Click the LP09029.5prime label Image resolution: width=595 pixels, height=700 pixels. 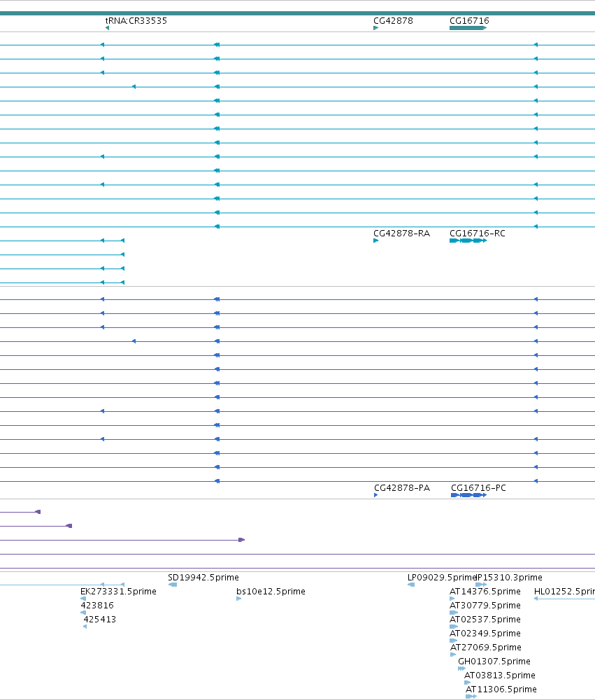(442, 577)
